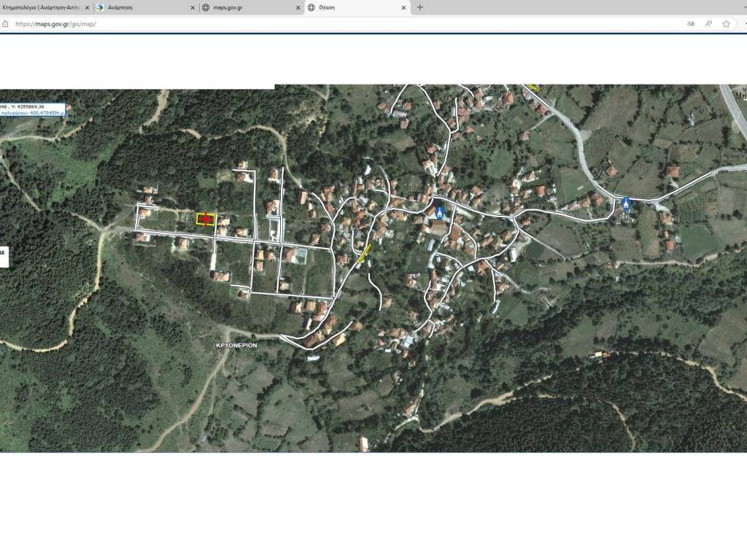Click the blue church marker on the east road
The image size is (747, 560).
tap(625, 203)
